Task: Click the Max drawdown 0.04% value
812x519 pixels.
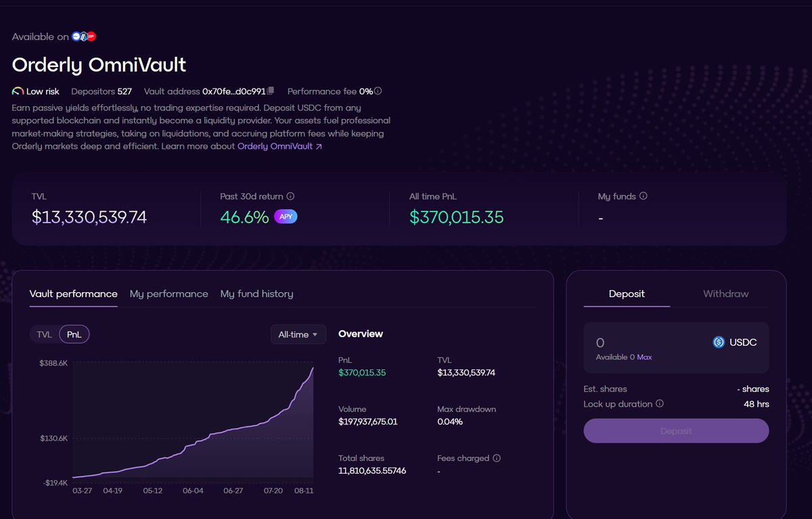Action: coord(450,422)
